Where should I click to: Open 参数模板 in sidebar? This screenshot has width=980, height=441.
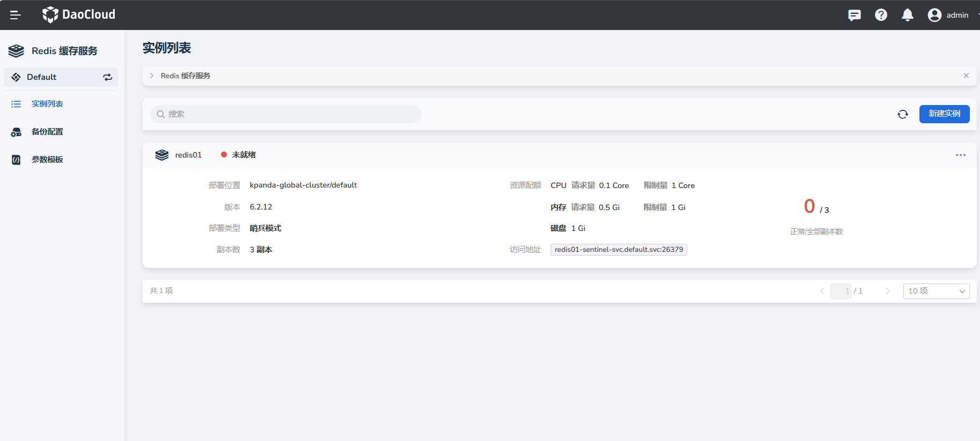pyautogui.click(x=47, y=160)
